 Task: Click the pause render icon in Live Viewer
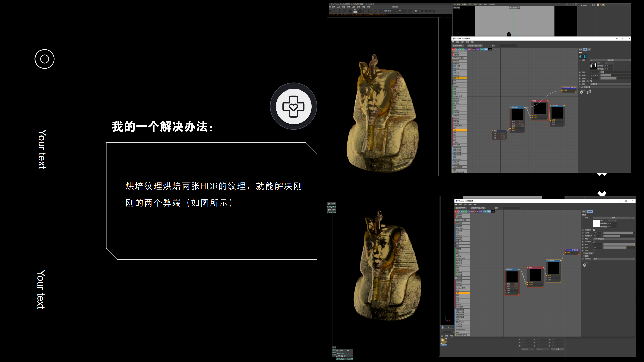coord(340,11)
